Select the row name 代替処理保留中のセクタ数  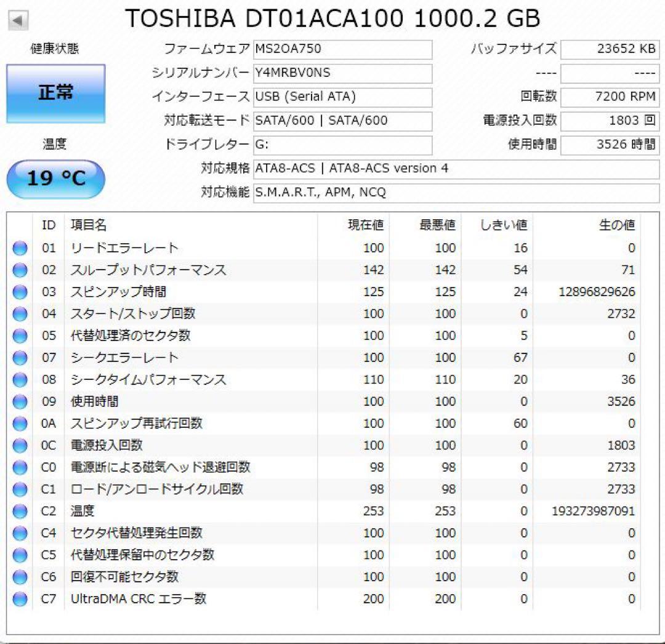point(142,555)
